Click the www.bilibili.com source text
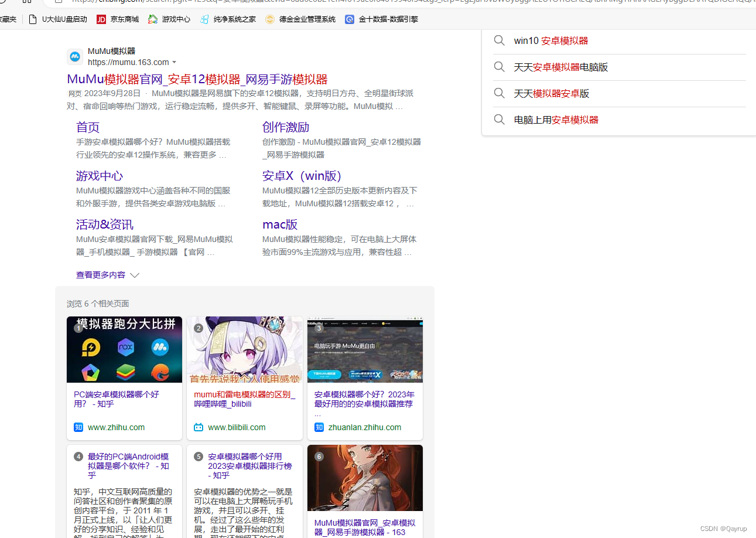756x538 pixels. point(237,427)
